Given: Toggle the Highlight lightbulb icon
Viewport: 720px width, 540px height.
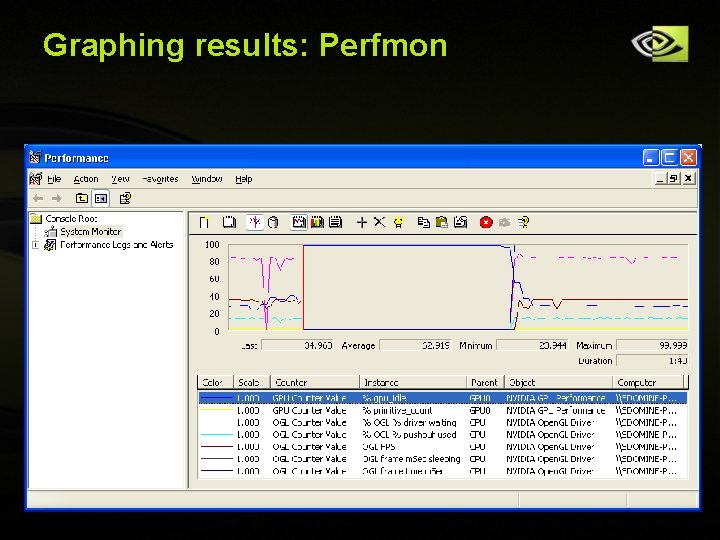Looking at the screenshot, I should click(x=399, y=223).
